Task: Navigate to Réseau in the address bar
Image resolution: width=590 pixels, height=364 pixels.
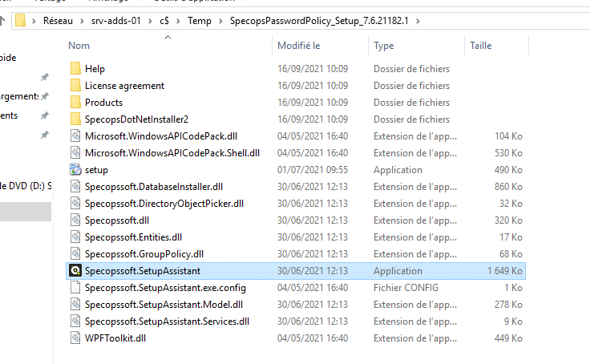Action: pos(58,21)
